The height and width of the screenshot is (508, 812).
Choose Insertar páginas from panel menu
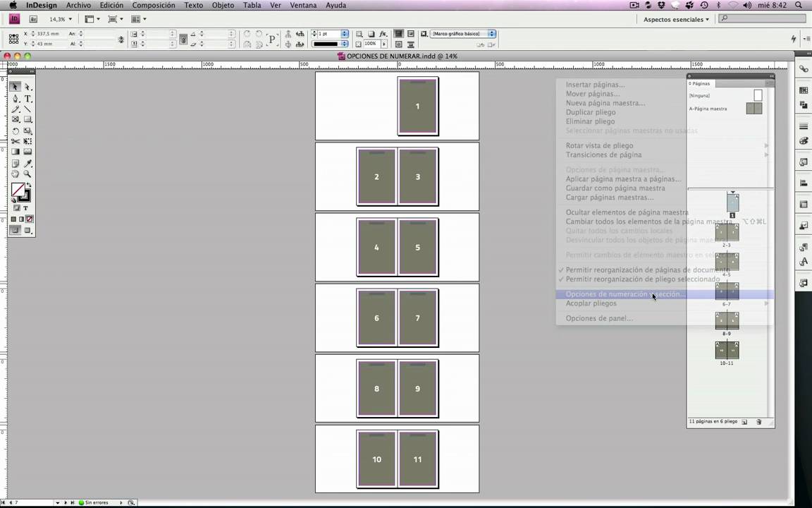595,85
